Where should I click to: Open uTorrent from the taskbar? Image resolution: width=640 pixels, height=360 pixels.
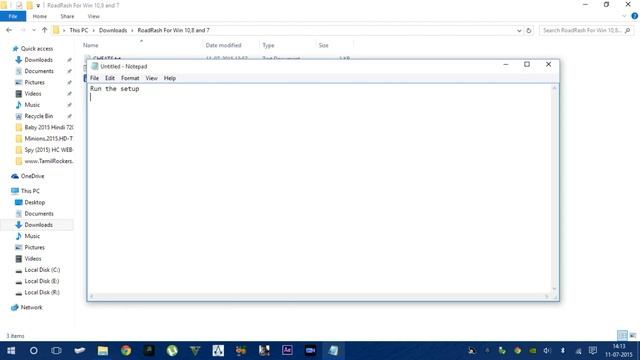[x=172, y=351]
